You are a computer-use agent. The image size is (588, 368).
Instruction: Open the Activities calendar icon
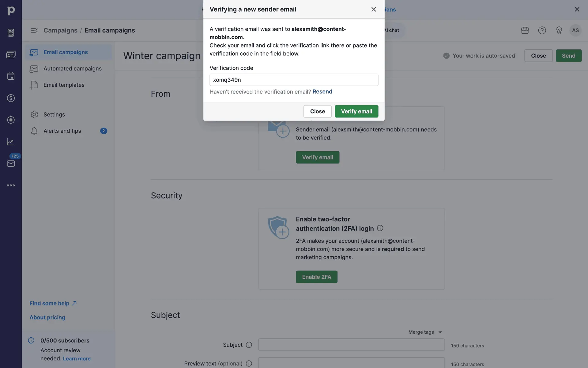point(11,76)
